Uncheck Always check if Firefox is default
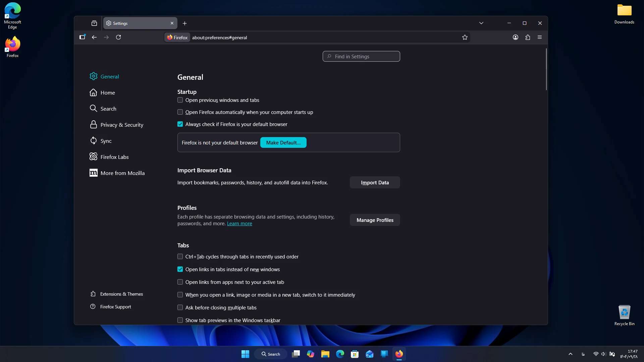The width and height of the screenshot is (644, 362). 180,124
